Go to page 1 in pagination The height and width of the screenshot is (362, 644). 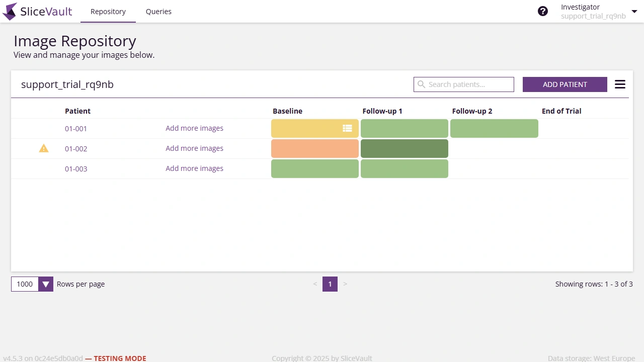330,284
